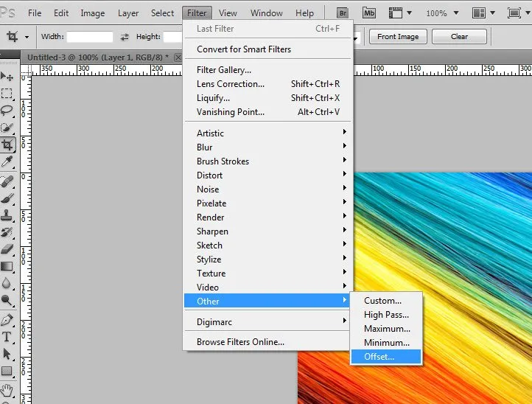
Task: Expand the Distort filter submenu
Action: 267,175
